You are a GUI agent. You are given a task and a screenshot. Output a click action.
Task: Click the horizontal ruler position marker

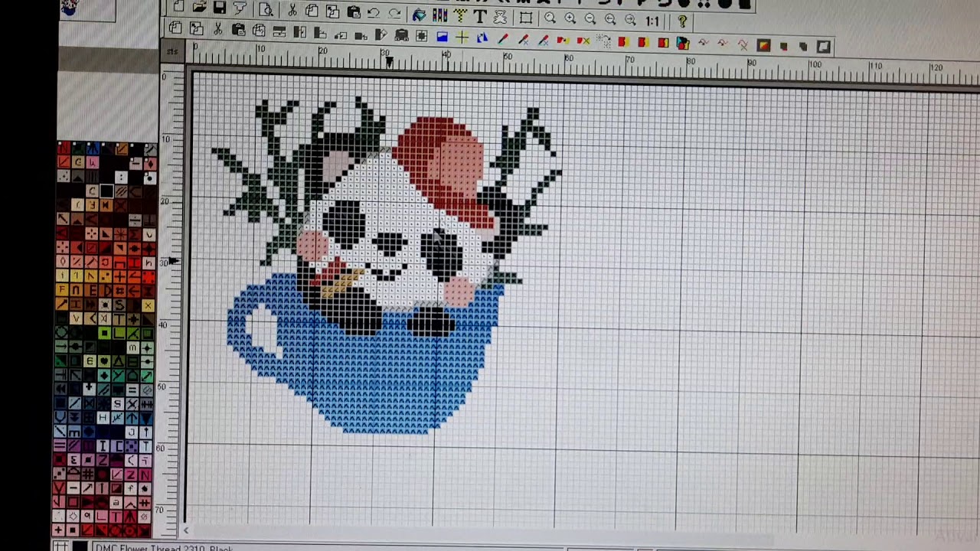tap(389, 62)
